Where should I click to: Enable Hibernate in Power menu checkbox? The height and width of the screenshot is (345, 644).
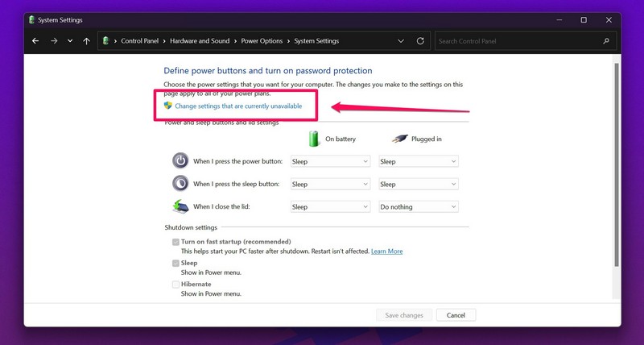click(x=175, y=285)
